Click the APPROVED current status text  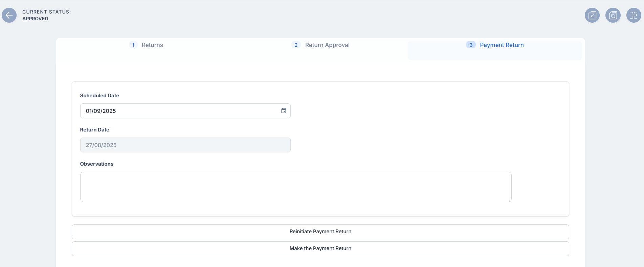click(x=35, y=19)
